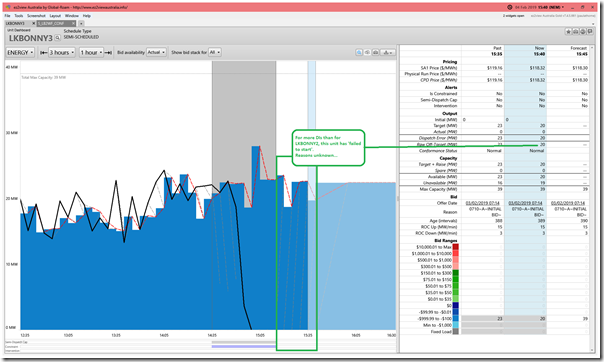Click the star favourite icon at top right
This screenshot has height=362, width=604.
coord(568,32)
